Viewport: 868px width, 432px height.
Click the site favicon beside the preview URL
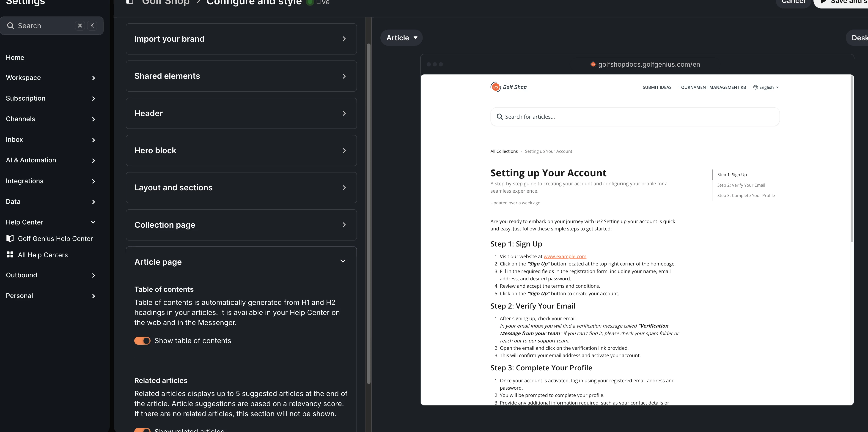[593, 64]
